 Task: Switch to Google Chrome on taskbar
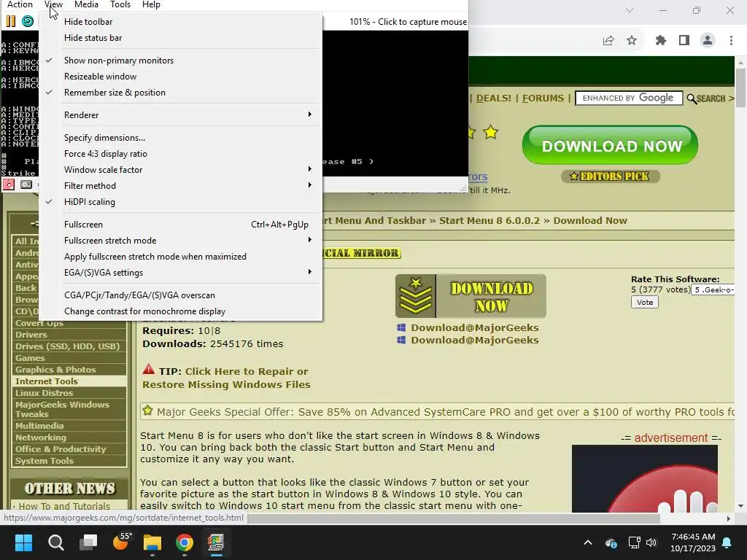185,542
